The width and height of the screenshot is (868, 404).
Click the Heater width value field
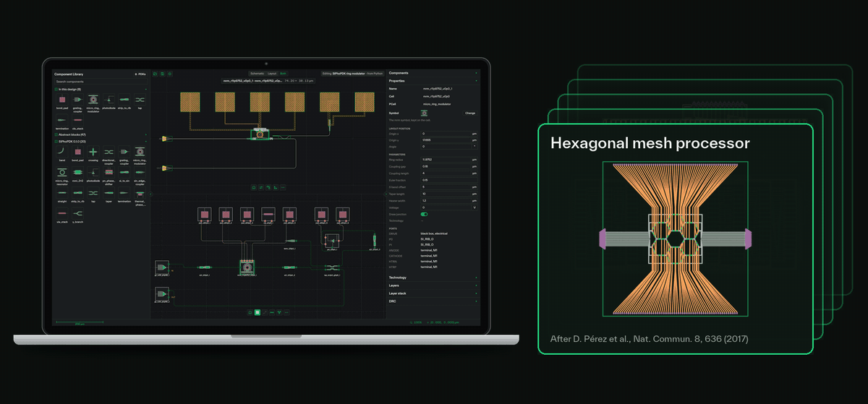click(x=446, y=200)
